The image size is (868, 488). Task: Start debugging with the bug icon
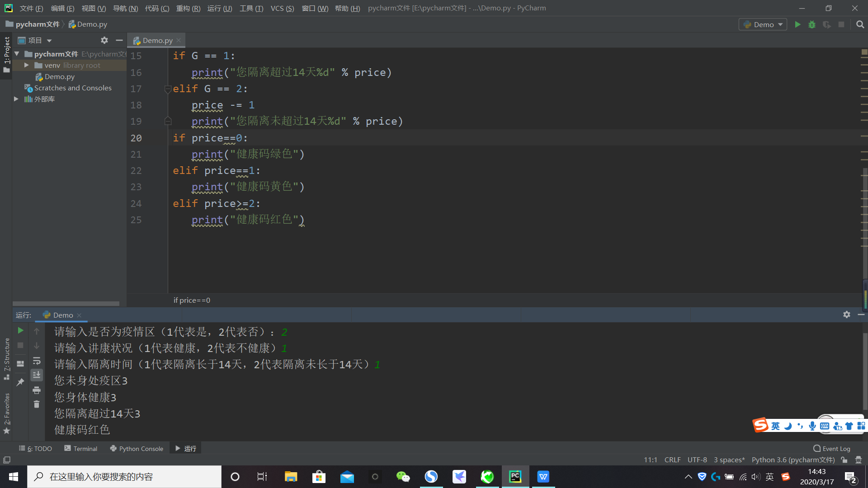coord(812,24)
